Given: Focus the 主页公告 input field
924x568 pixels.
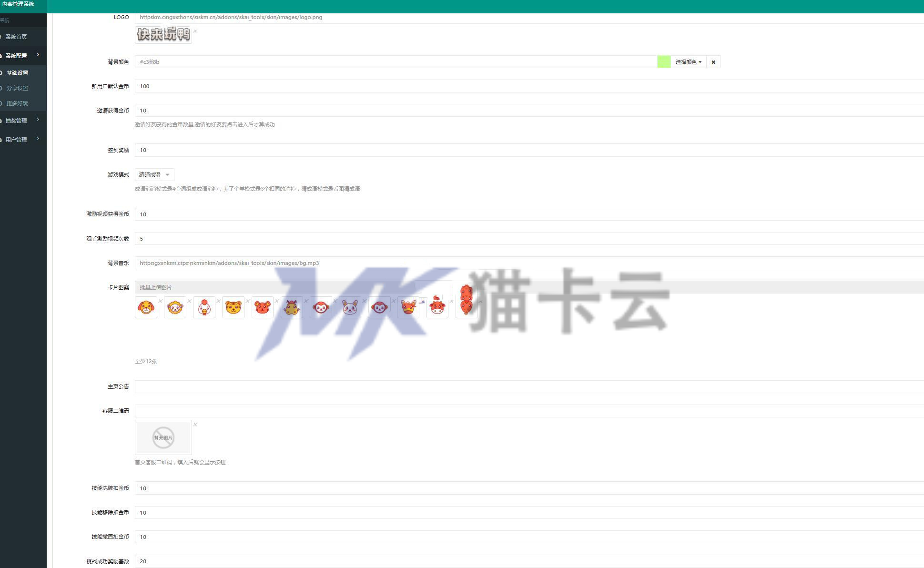Looking at the screenshot, I should [x=529, y=387].
